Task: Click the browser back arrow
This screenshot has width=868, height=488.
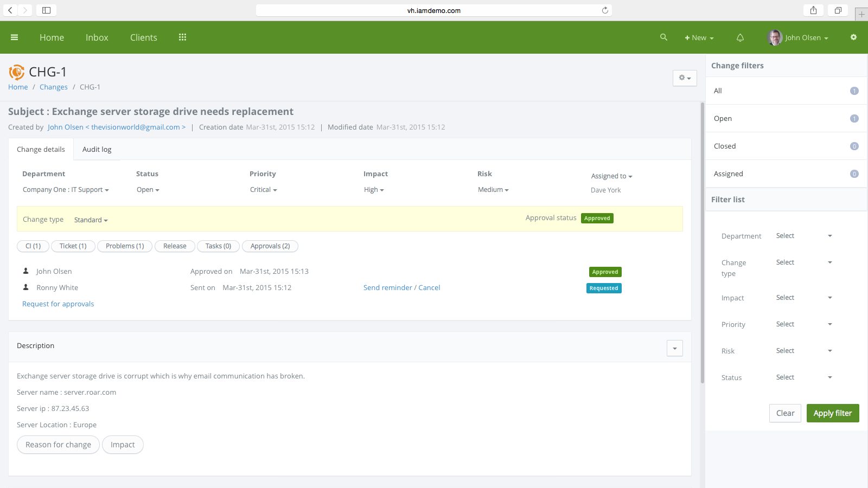Action: pyautogui.click(x=10, y=10)
